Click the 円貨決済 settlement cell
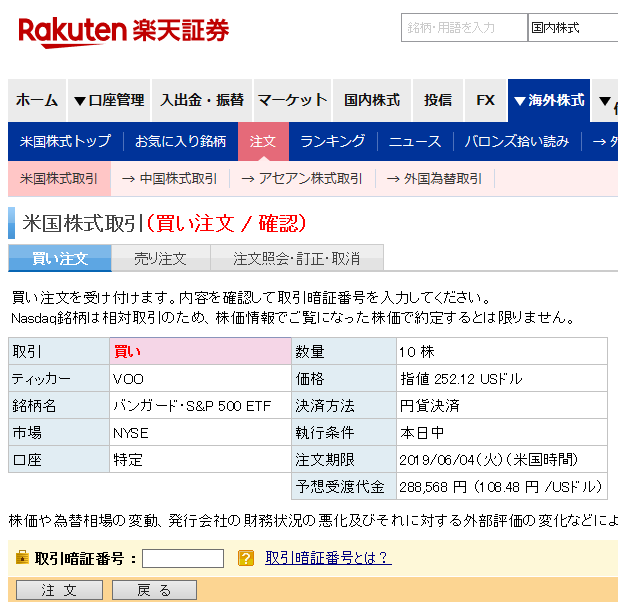The image size is (621, 603). (502, 406)
